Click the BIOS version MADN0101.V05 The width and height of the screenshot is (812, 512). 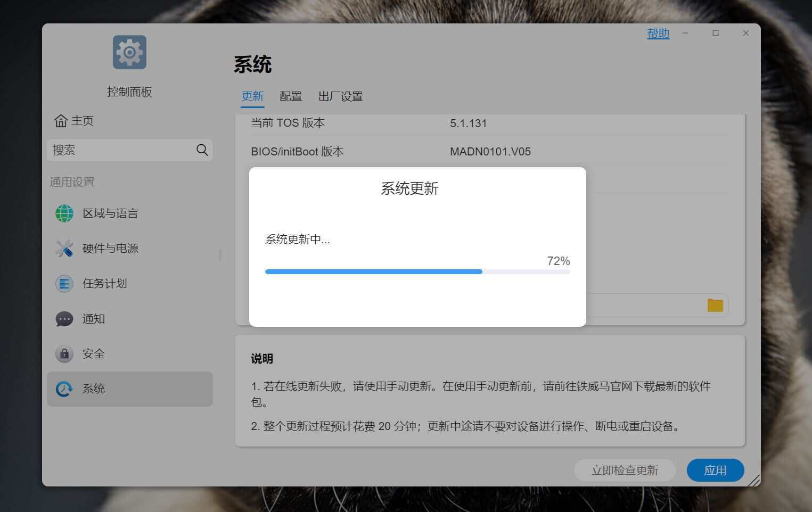(490, 152)
